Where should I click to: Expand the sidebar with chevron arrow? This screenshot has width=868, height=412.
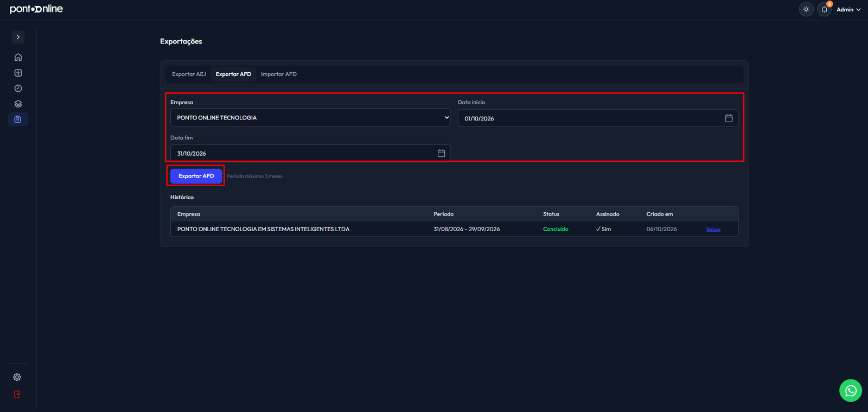[x=18, y=37]
